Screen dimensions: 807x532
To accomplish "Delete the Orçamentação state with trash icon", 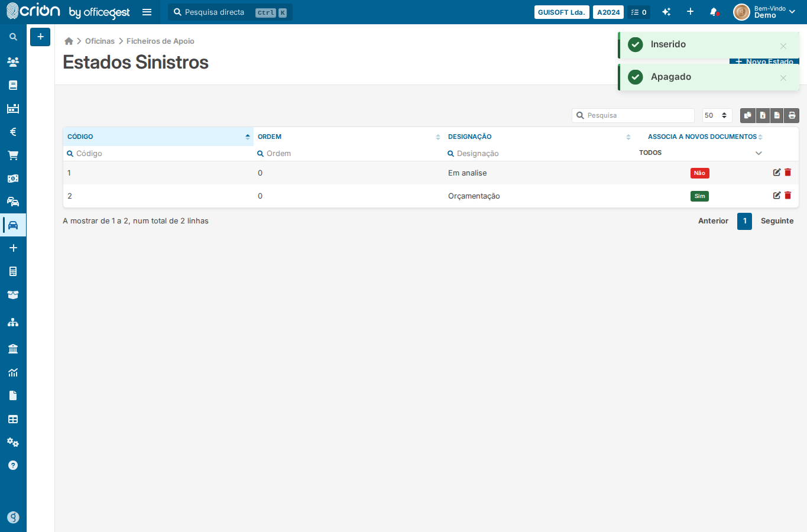I will coord(787,195).
